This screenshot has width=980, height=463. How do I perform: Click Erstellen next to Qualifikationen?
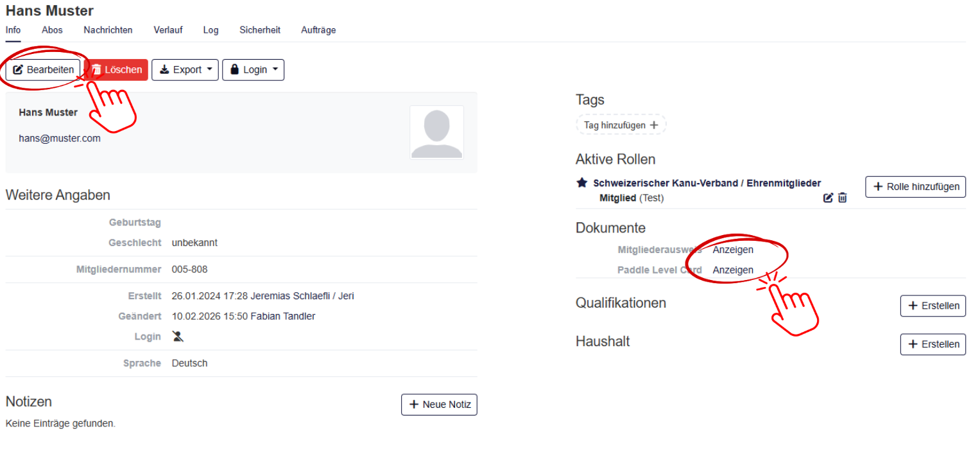[x=933, y=306]
